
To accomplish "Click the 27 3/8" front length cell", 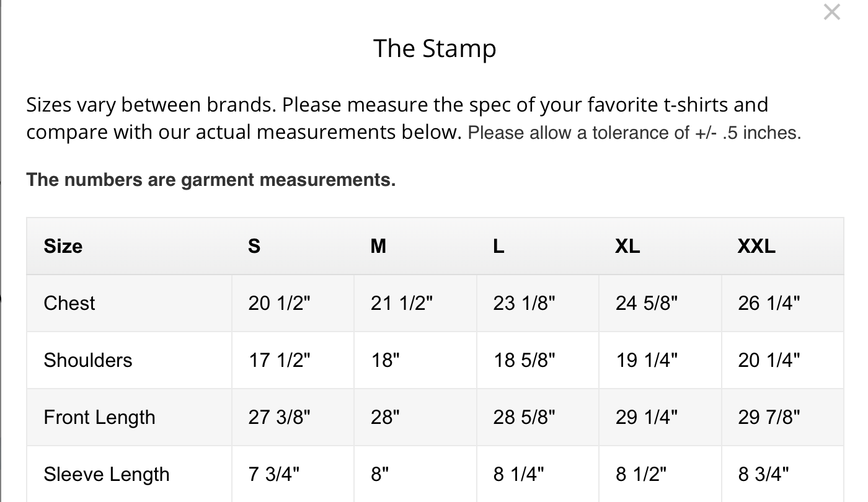I will pos(279,417).
